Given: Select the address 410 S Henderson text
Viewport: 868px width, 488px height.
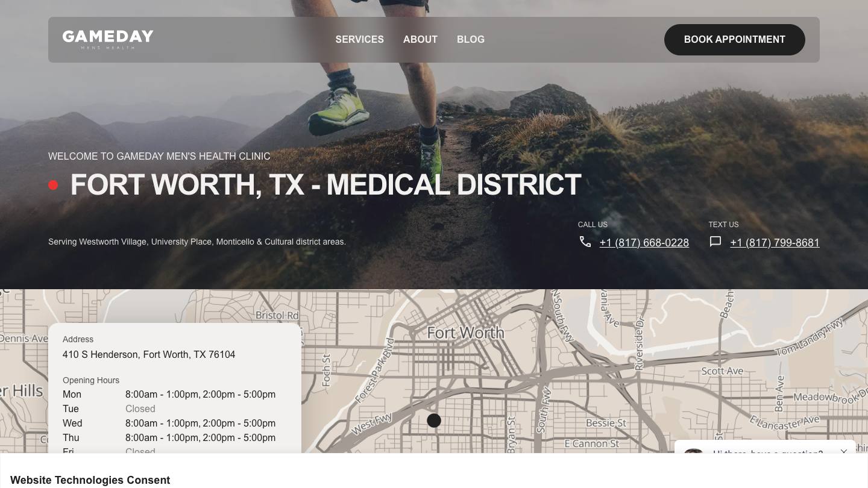Looking at the screenshot, I should pyautogui.click(x=149, y=355).
